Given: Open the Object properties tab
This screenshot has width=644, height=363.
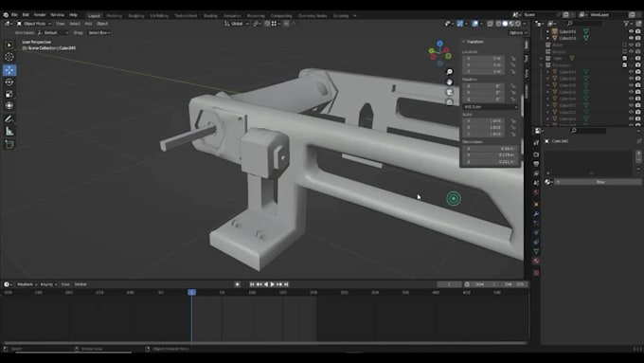Looking at the screenshot, I should pyautogui.click(x=536, y=205).
